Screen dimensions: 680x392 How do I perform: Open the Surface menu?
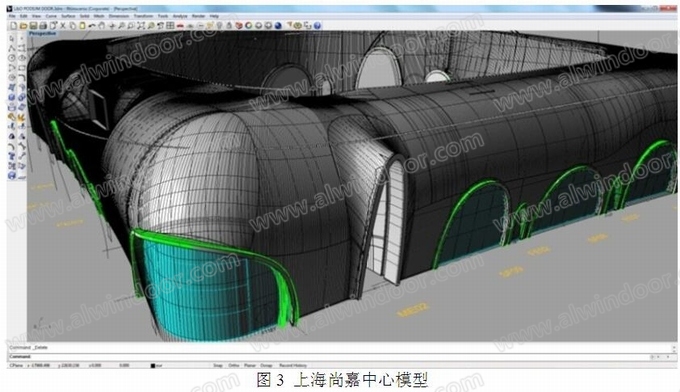point(68,16)
